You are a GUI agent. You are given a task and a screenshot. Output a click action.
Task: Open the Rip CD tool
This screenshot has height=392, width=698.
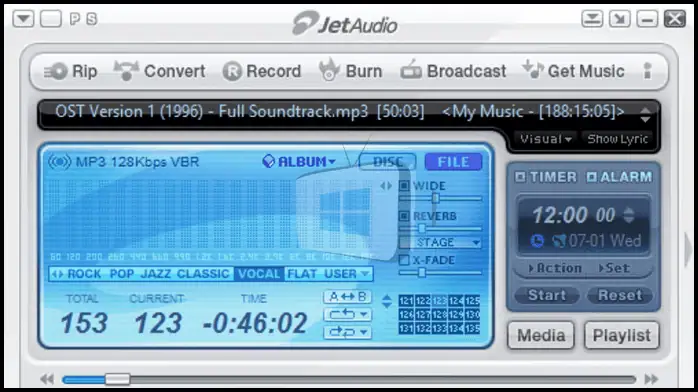(x=70, y=71)
